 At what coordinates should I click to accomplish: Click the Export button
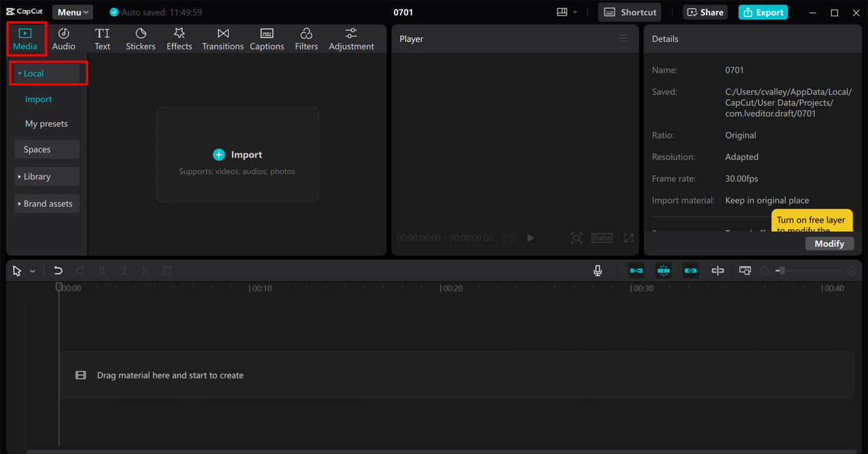[x=763, y=12]
